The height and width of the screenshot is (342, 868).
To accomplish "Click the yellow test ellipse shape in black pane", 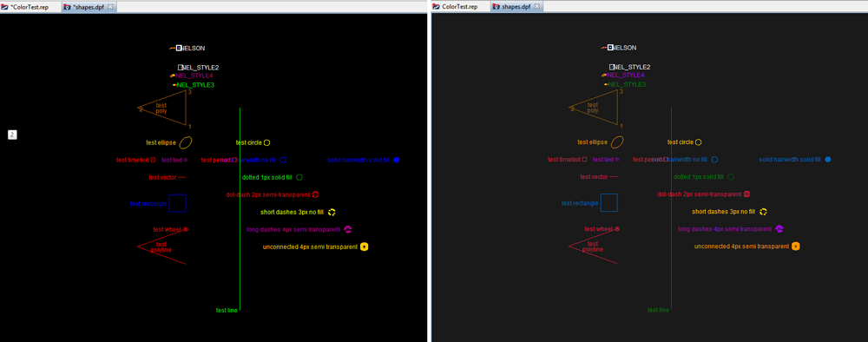I will pos(186,142).
